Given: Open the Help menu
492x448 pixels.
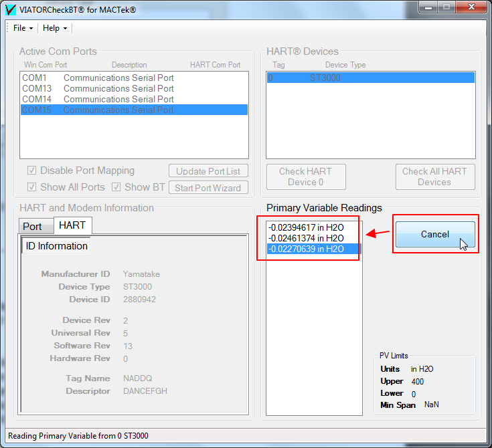Looking at the screenshot, I should click(x=55, y=28).
